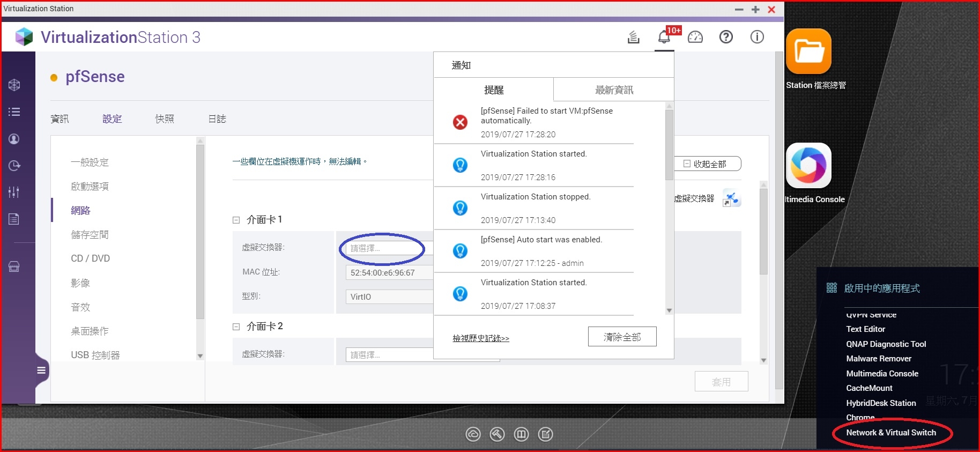Click the first round dock icon
Image resolution: width=980 pixels, height=452 pixels.
[473, 434]
